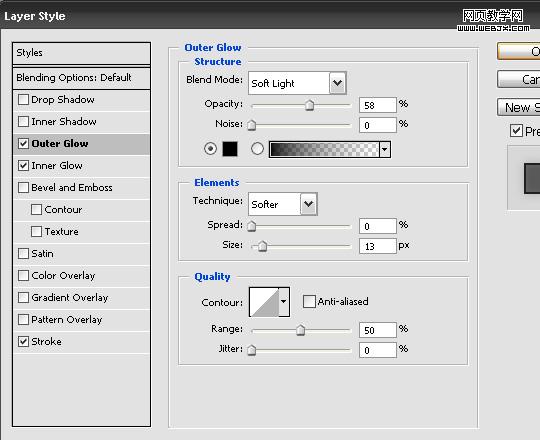Click the Range field showing 50

[378, 330]
